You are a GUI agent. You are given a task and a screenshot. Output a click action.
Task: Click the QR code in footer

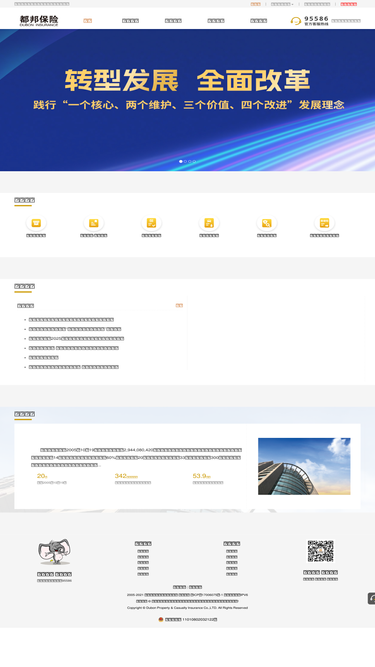[x=321, y=551]
